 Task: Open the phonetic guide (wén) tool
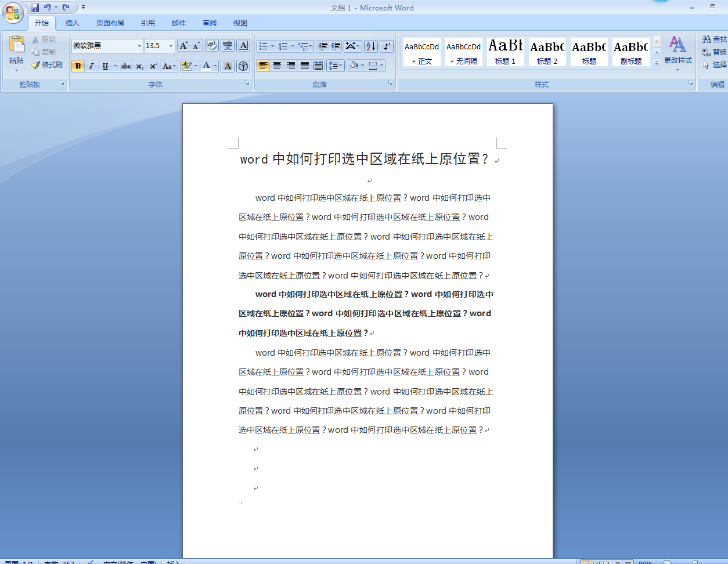228,46
